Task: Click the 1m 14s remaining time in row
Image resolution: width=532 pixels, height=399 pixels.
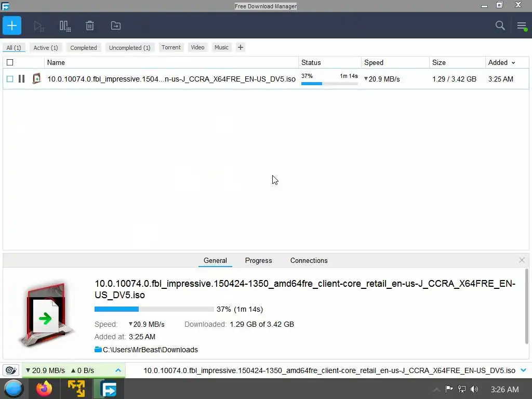Action: pyautogui.click(x=349, y=76)
